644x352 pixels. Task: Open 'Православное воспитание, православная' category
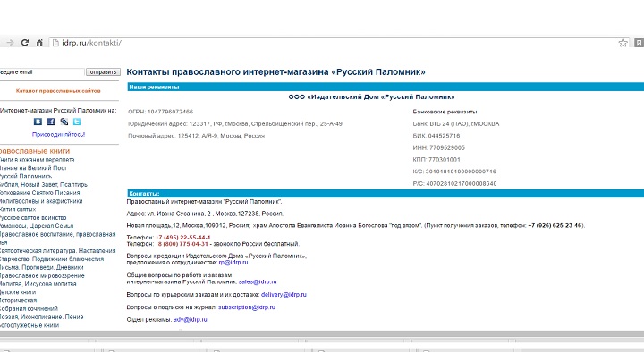pos(57,234)
